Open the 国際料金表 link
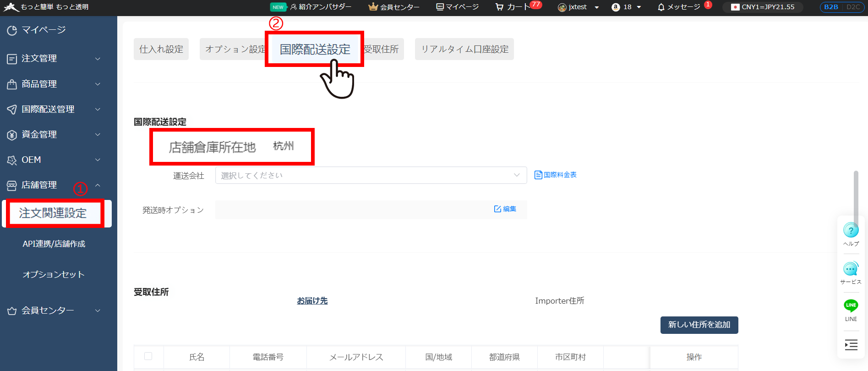Screen dimensions: 868x371 click(560, 175)
